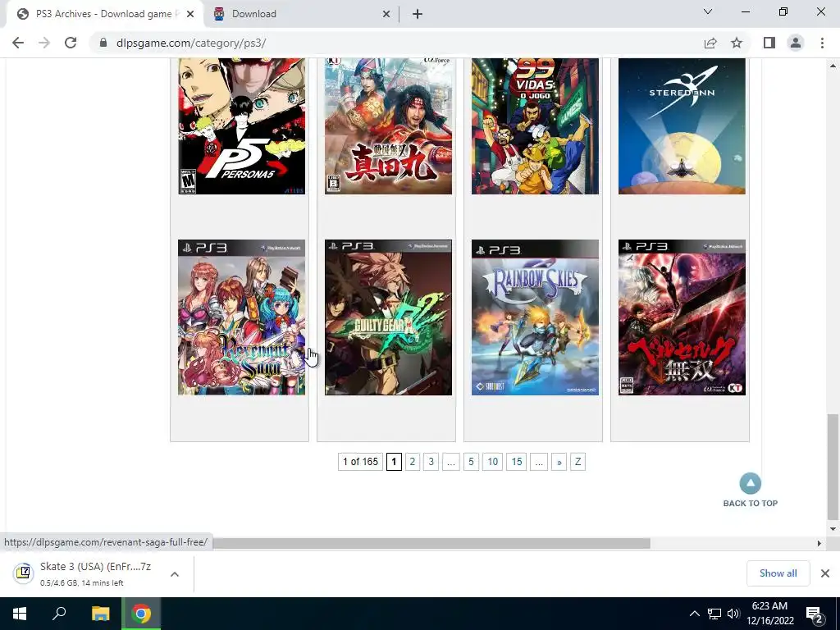Click vertical scrollbar up arrow
This screenshot has width=840, height=630.
833,66
